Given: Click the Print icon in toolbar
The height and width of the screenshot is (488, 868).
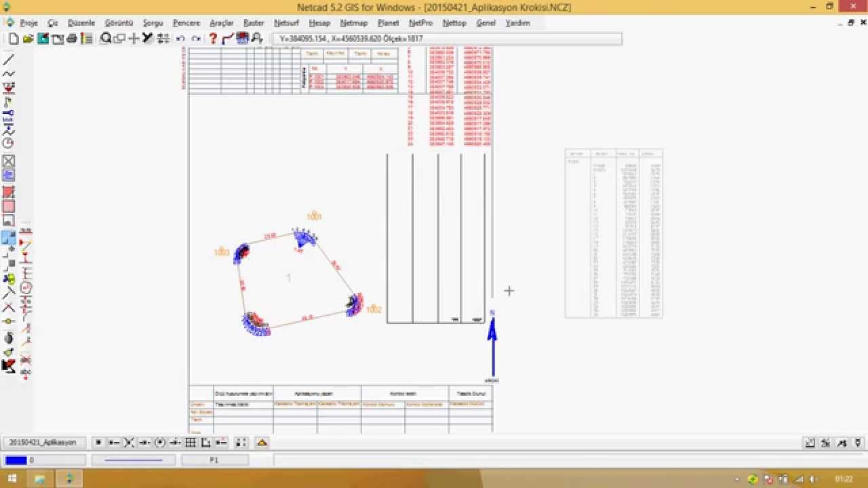Looking at the screenshot, I should pos(72,39).
